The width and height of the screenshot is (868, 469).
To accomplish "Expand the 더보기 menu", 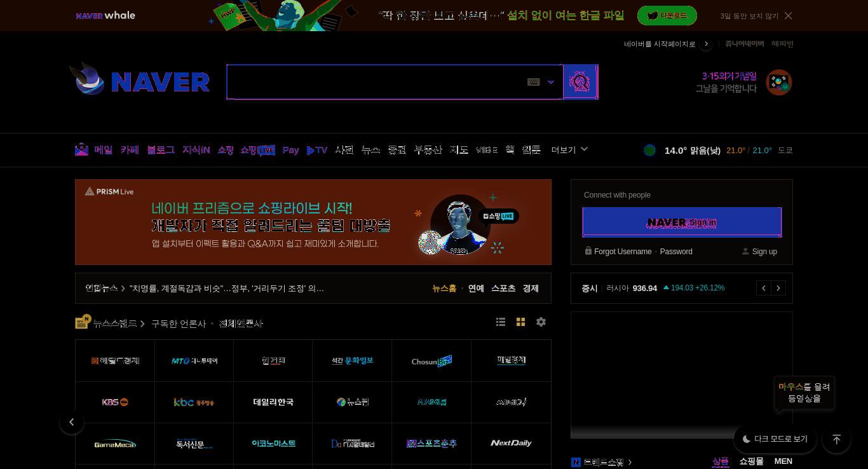I will 569,150.
